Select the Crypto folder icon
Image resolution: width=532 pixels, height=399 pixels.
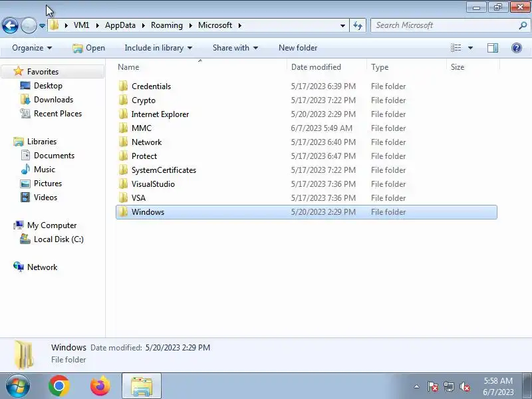pos(124,100)
